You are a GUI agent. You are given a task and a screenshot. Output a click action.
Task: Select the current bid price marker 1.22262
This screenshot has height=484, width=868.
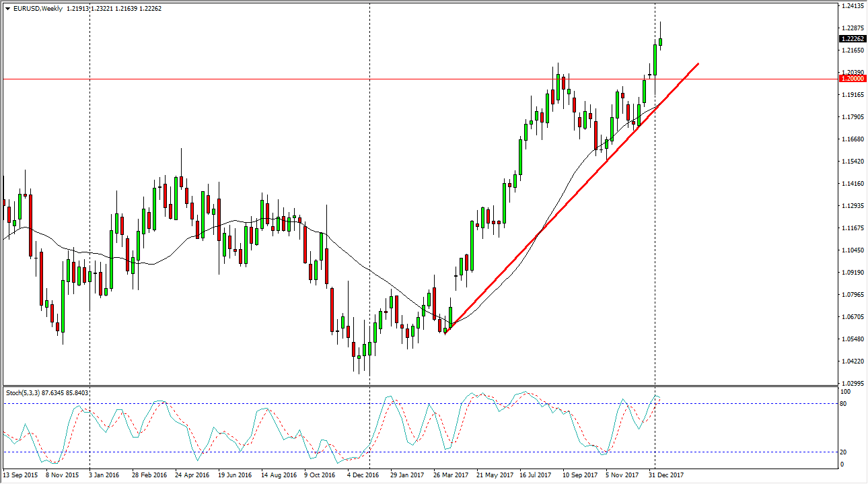point(852,38)
